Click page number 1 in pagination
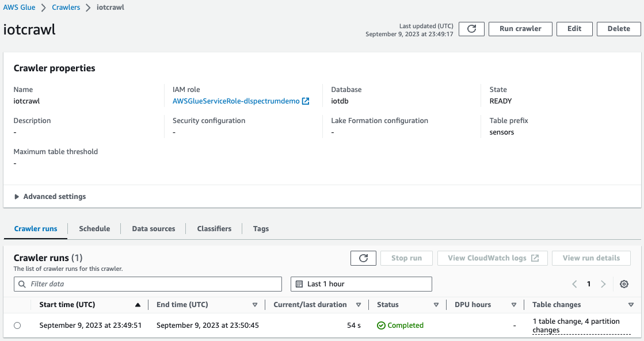The width and height of the screenshot is (644, 341). click(589, 284)
